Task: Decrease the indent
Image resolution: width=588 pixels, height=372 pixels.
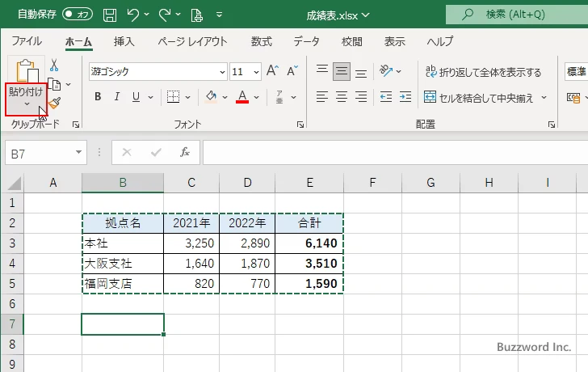Action: (386, 97)
